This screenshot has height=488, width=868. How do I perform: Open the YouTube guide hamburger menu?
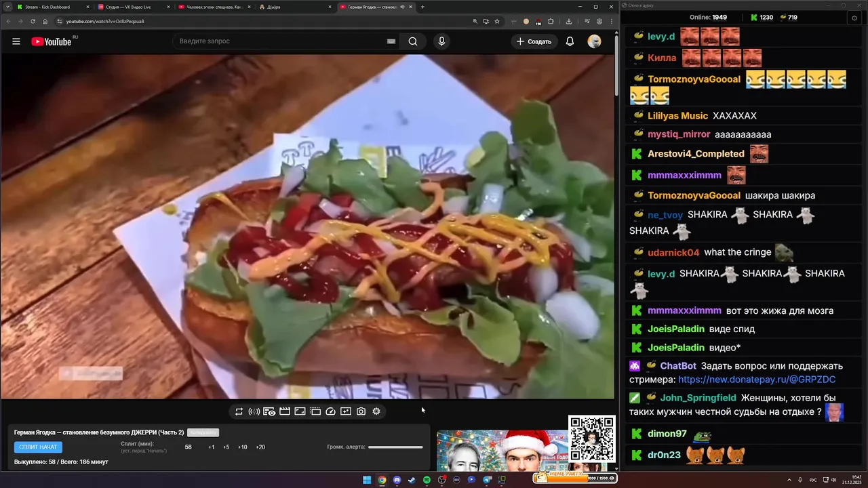16,41
